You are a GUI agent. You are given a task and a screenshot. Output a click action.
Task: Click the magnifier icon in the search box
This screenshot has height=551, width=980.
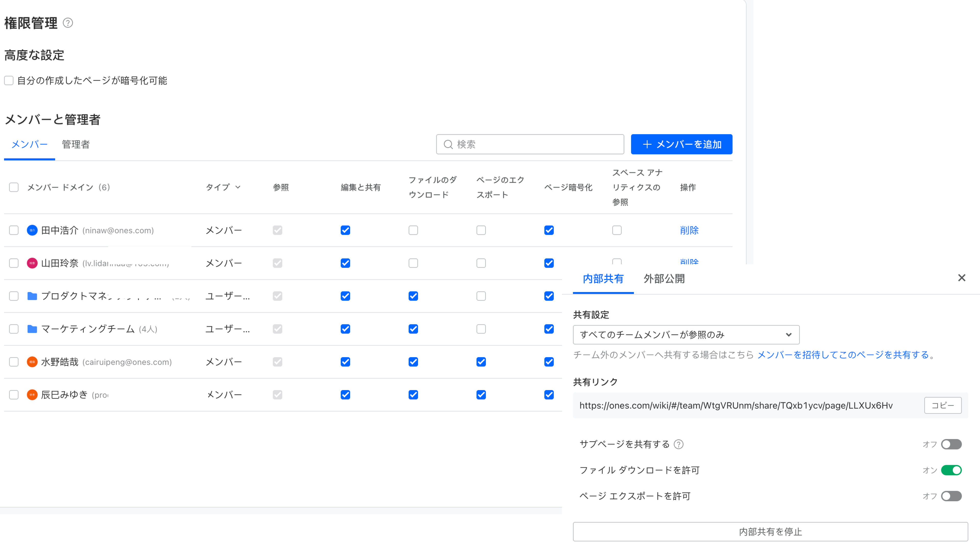pyautogui.click(x=449, y=144)
